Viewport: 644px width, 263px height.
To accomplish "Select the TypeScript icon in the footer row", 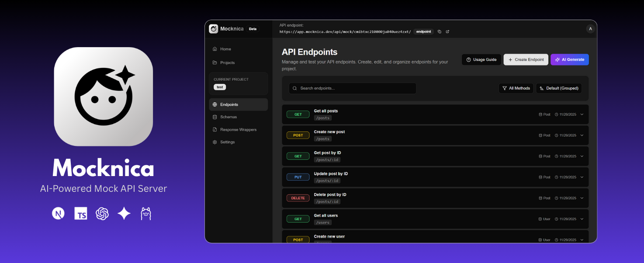I will point(80,213).
